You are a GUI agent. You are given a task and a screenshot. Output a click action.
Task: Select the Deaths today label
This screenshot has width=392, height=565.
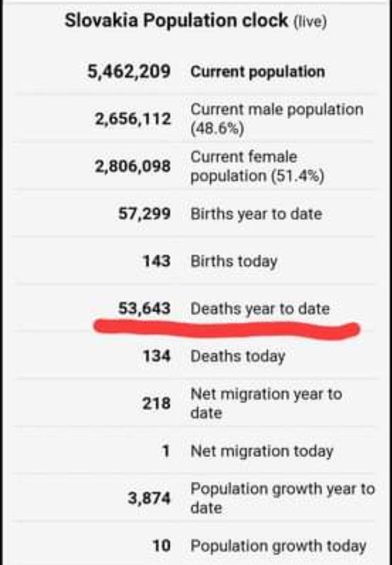[238, 356]
